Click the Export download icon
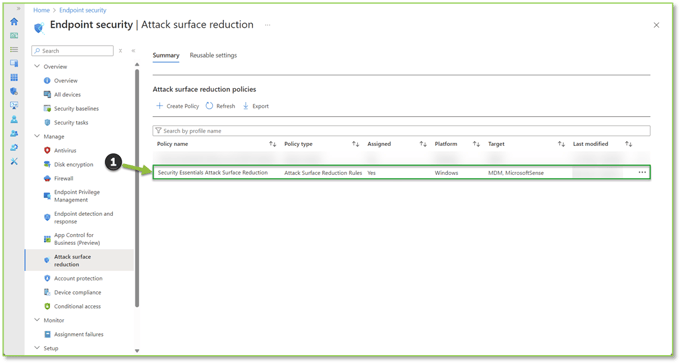The image size is (681, 364). [245, 106]
